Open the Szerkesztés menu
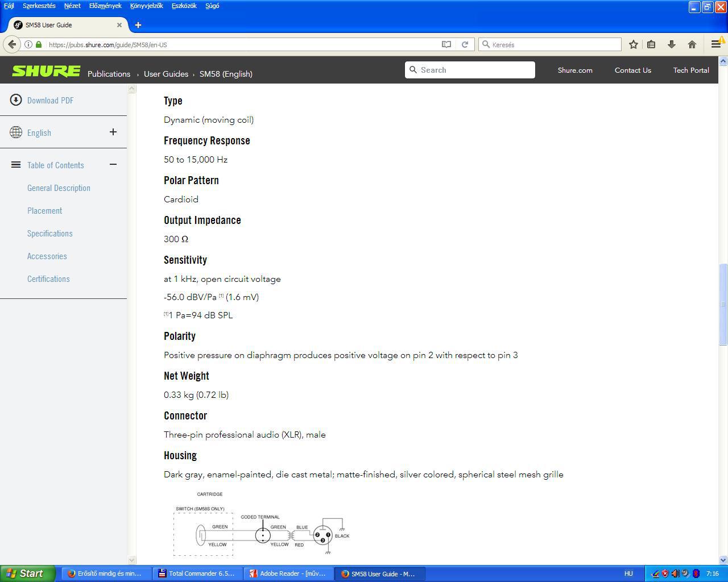 (x=39, y=6)
